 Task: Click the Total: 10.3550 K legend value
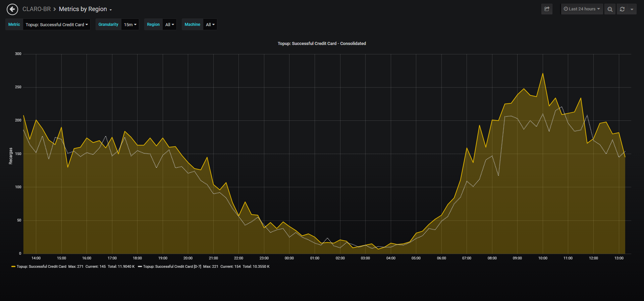point(256,267)
